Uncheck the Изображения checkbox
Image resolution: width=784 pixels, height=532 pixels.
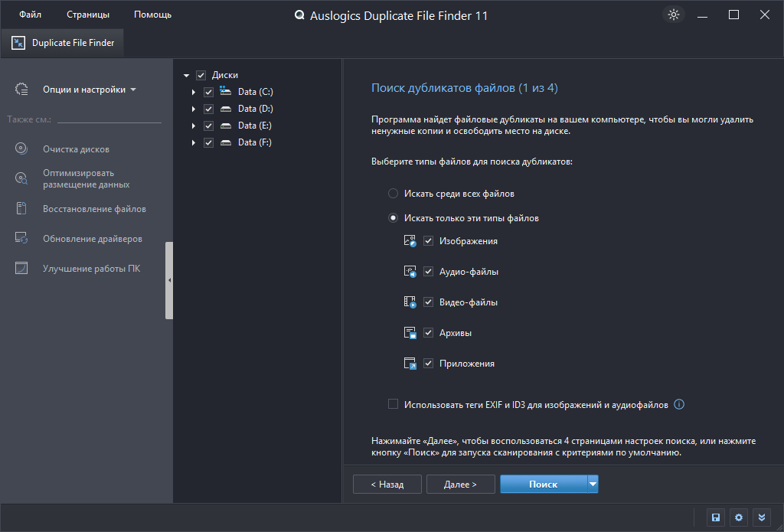point(428,241)
